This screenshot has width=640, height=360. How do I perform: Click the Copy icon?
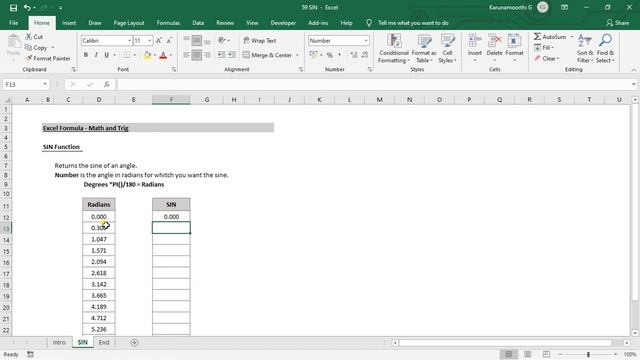29,48
